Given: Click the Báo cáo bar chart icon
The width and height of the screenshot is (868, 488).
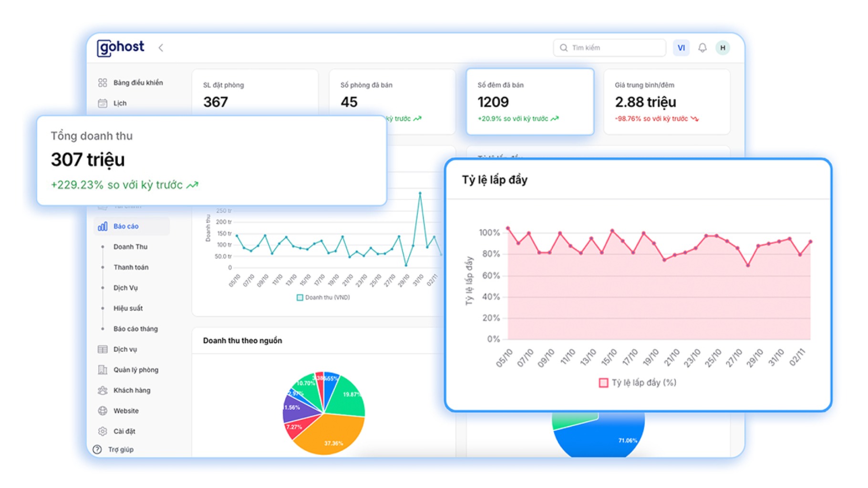Looking at the screenshot, I should tap(103, 226).
